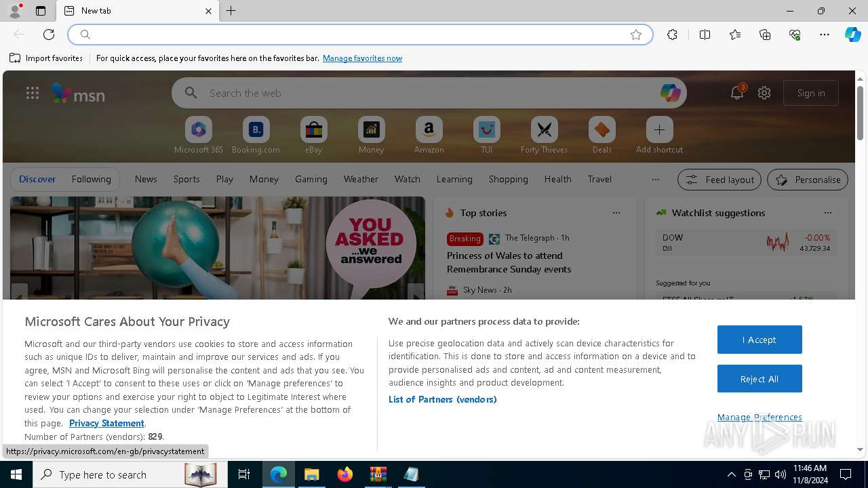The width and height of the screenshot is (868, 488).
Task: Open the TUI shortcut
Action: [x=486, y=135]
